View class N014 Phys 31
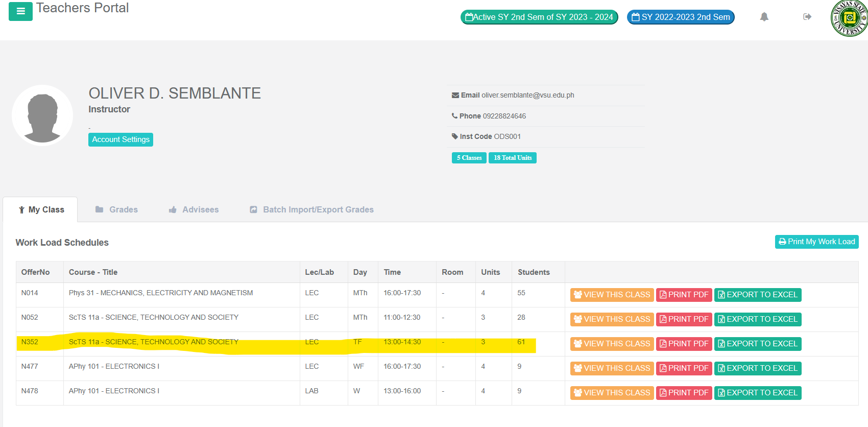Viewport: 868px width, 427px height. click(612, 295)
